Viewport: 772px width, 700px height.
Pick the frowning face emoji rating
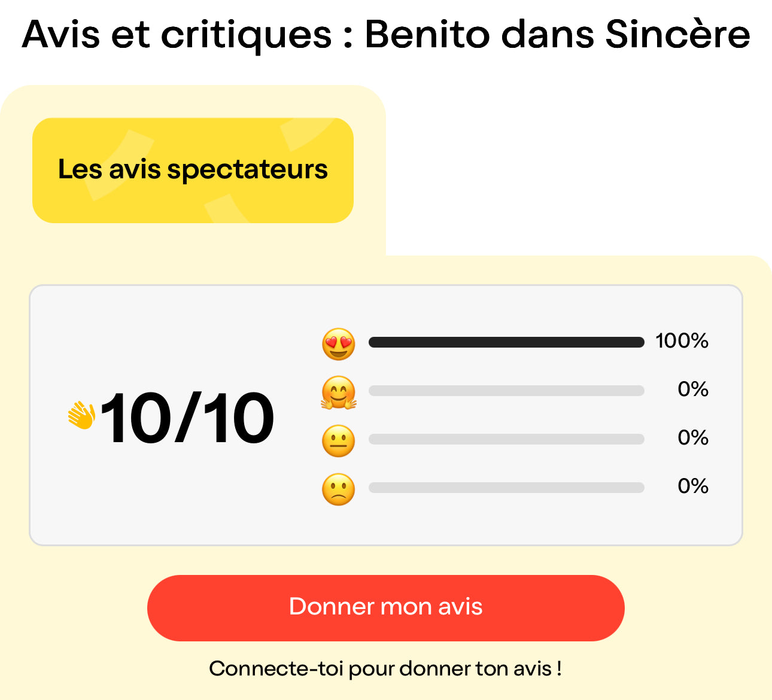point(338,489)
